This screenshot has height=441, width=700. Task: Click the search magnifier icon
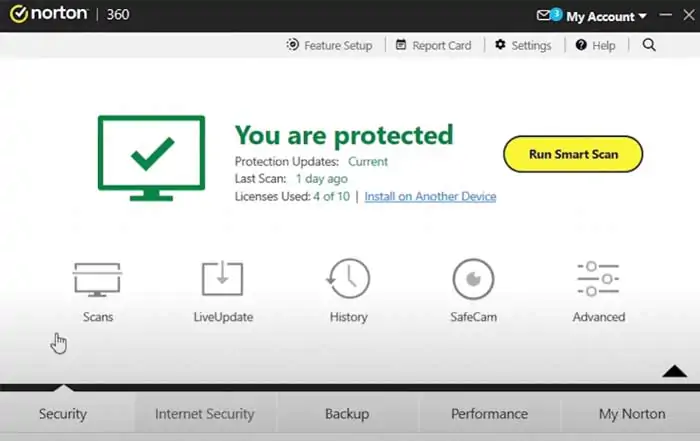point(649,45)
